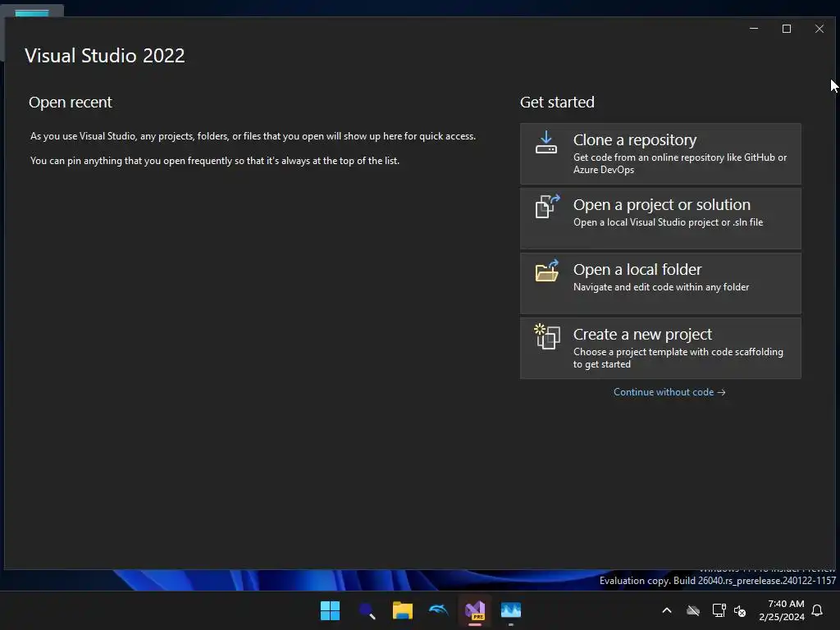Select Open a local folder option
Image resolution: width=840 pixels, height=630 pixels.
pyautogui.click(x=660, y=283)
